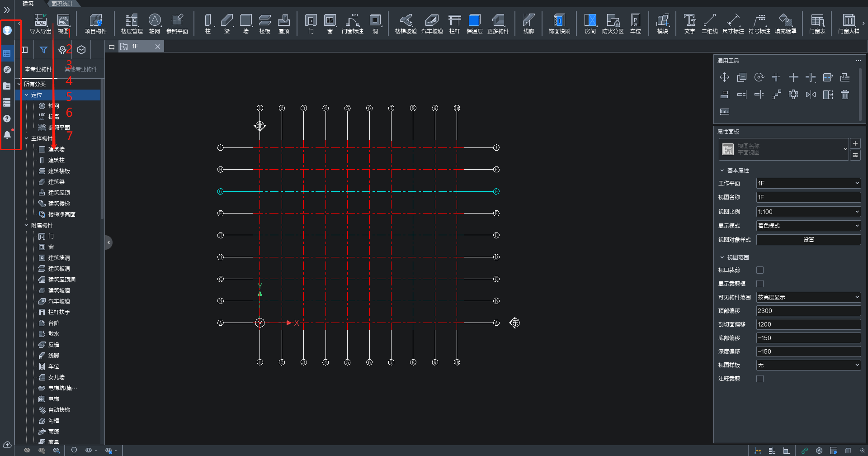Close the 1F view tab
The height and width of the screenshot is (456, 868).
157,47
